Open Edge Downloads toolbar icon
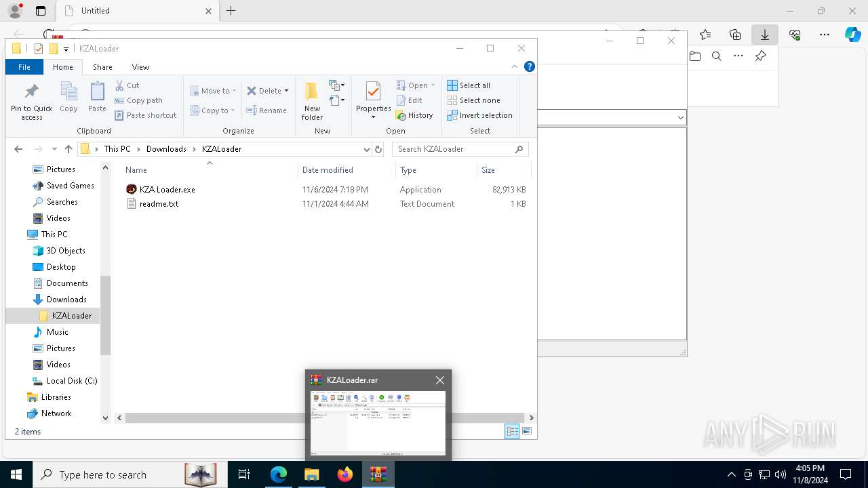This screenshot has width=868, height=488. [765, 35]
